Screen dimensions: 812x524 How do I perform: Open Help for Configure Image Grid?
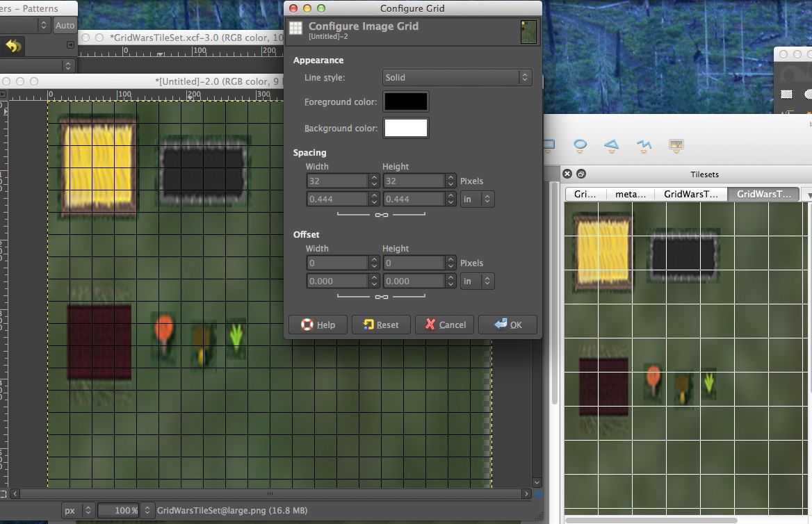click(318, 325)
